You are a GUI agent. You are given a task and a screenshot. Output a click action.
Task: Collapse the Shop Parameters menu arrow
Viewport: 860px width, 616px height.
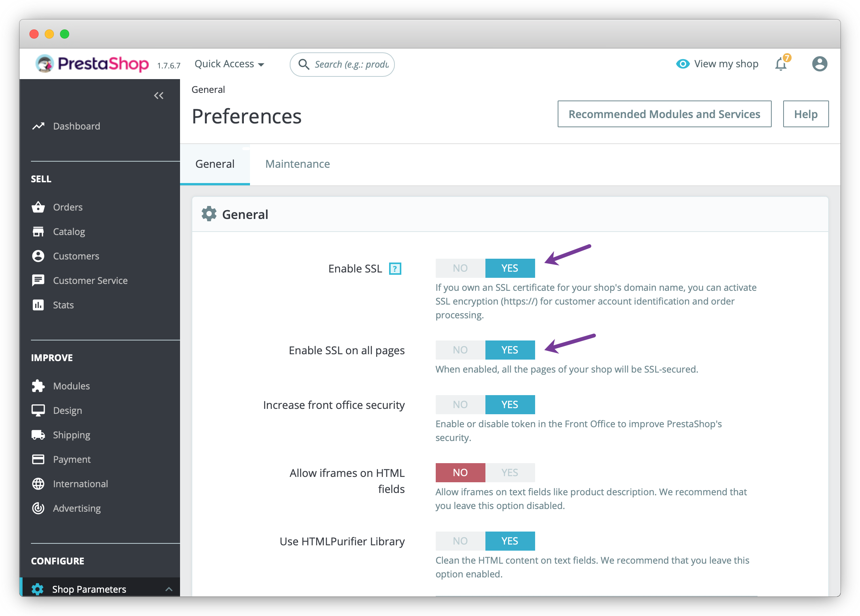169,589
